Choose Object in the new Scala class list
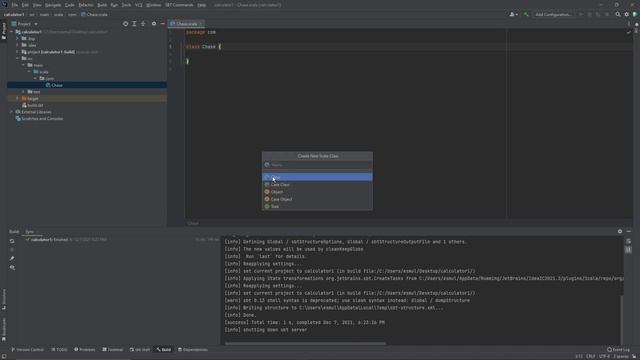The width and height of the screenshot is (640, 360). (x=317, y=192)
